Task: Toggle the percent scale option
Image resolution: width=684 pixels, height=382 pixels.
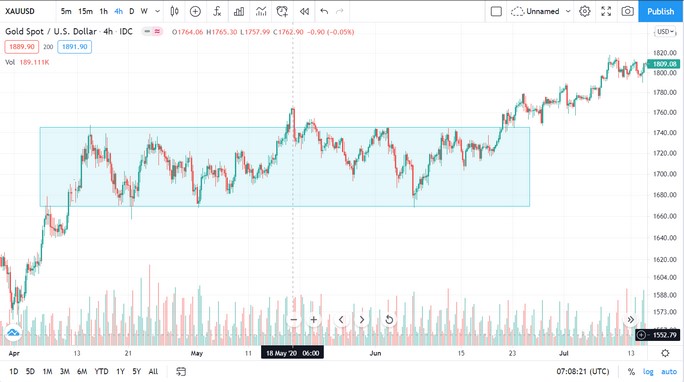Action: coord(631,372)
